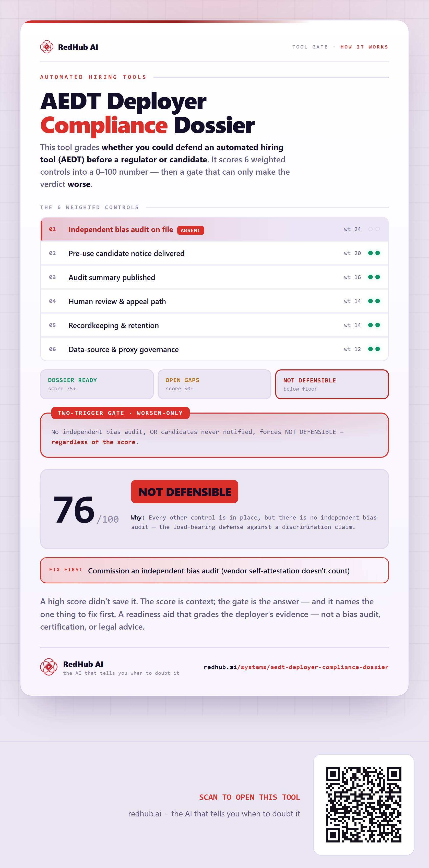The height and width of the screenshot is (868, 429).
Task: Toggle green status dots for audit summary published
Action: point(374,277)
